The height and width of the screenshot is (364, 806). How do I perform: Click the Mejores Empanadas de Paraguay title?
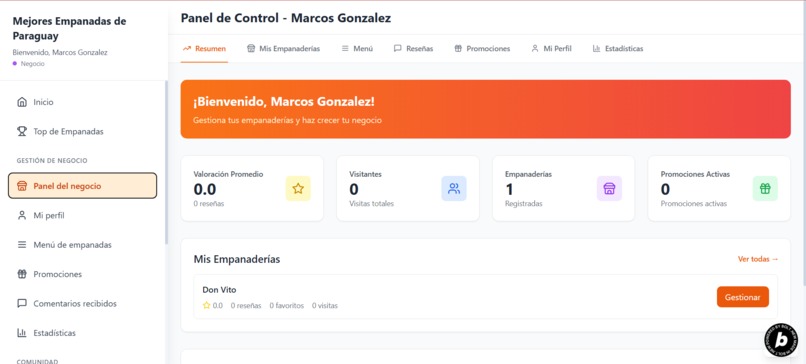tap(69, 29)
